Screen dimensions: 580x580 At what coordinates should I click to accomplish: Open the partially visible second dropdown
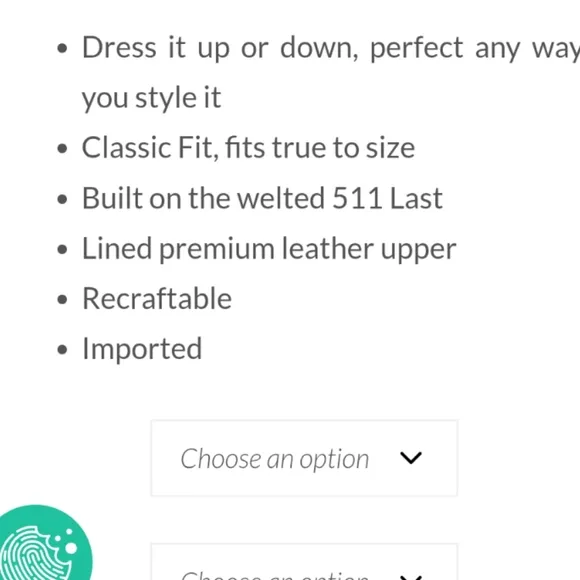(304, 562)
